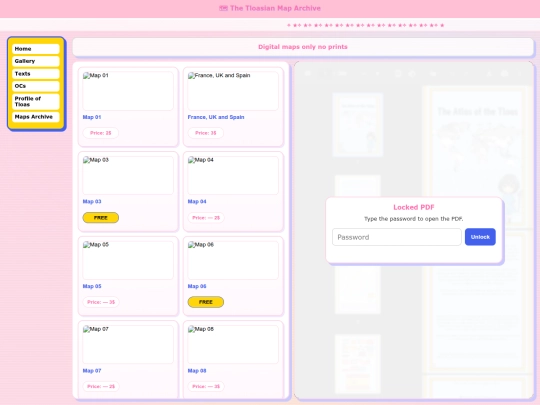The height and width of the screenshot is (405, 540).
Task: Open the Map 06 thumbnail image
Action: 233,260
